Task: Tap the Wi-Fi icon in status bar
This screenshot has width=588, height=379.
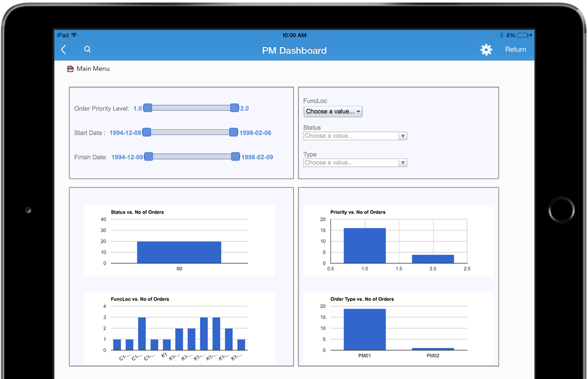Action: tap(74, 35)
